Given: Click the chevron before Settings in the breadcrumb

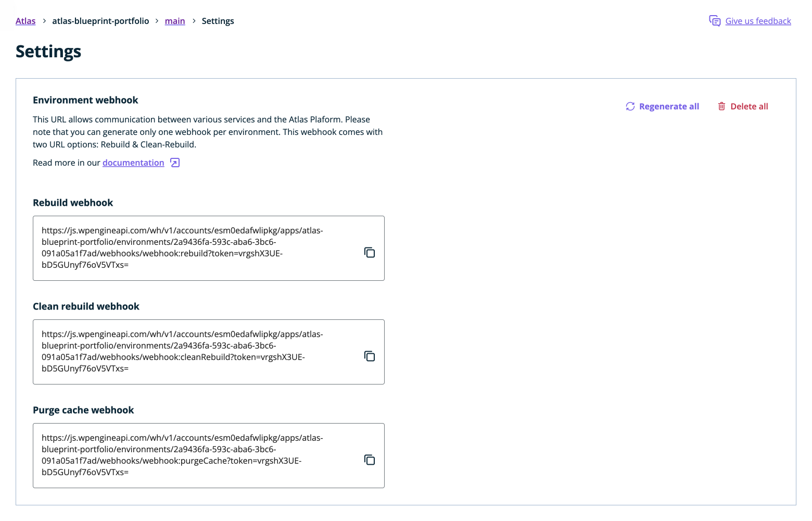Looking at the screenshot, I should (x=194, y=21).
